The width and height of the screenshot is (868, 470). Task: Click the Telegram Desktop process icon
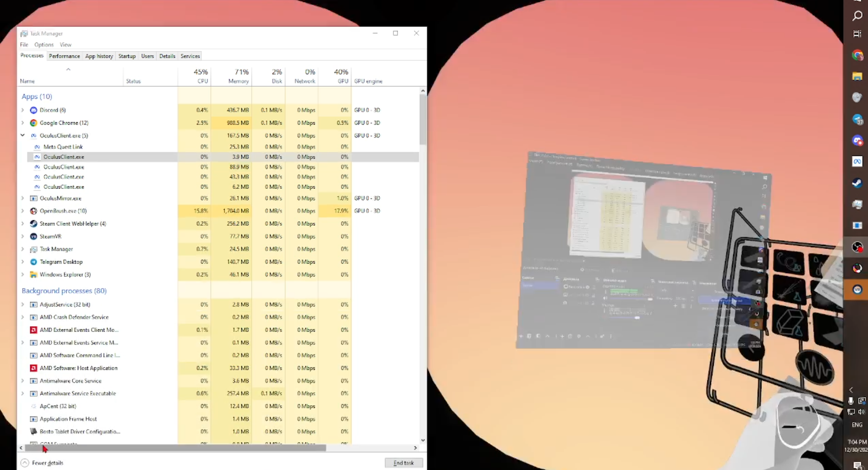tap(33, 262)
